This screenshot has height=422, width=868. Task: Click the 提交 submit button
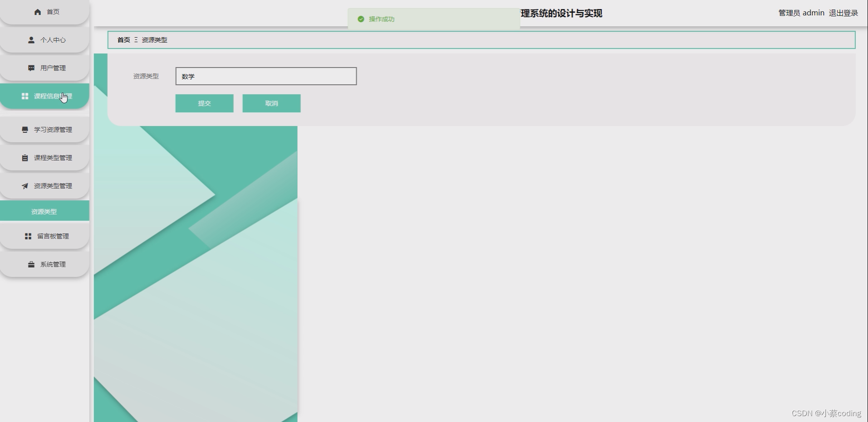click(205, 103)
